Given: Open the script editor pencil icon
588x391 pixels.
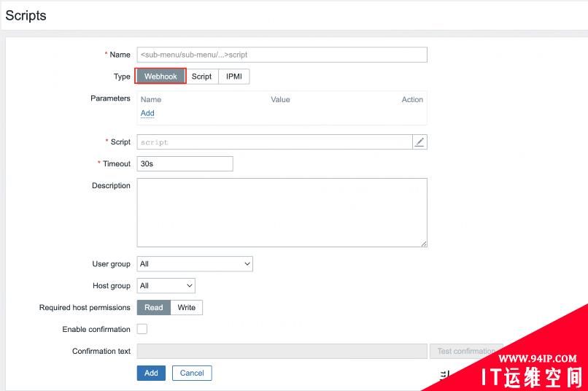Looking at the screenshot, I should (x=419, y=142).
